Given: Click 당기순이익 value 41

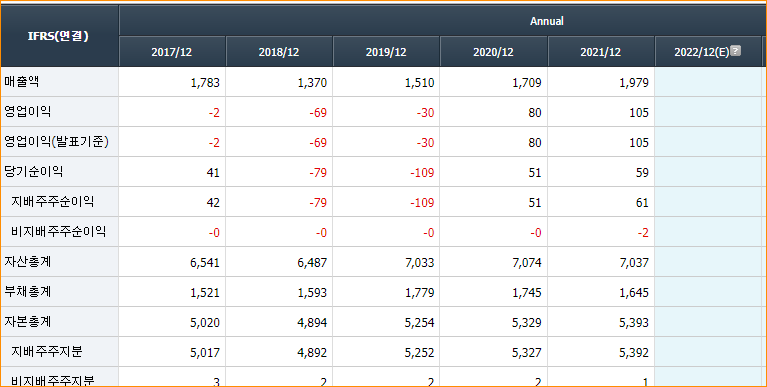Looking at the screenshot, I should point(213,173).
